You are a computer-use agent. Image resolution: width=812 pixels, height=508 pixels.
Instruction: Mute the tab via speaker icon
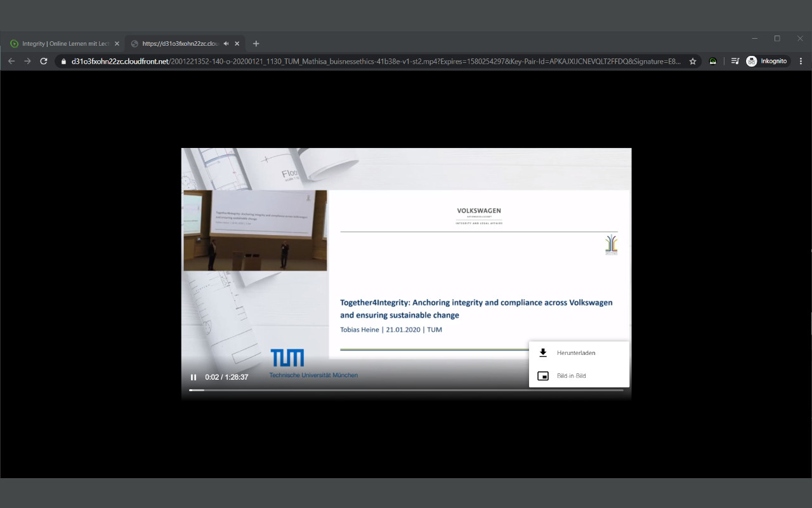pos(226,44)
